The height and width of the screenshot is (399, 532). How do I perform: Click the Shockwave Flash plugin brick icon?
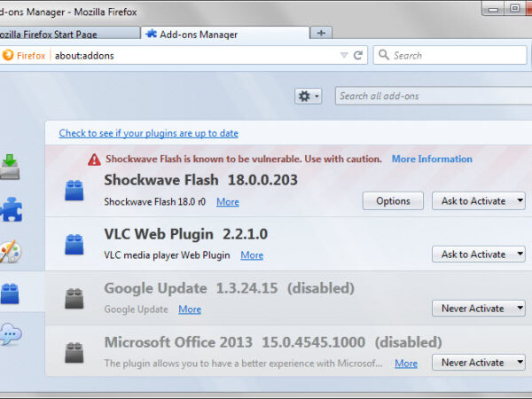click(x=74, y=189)
